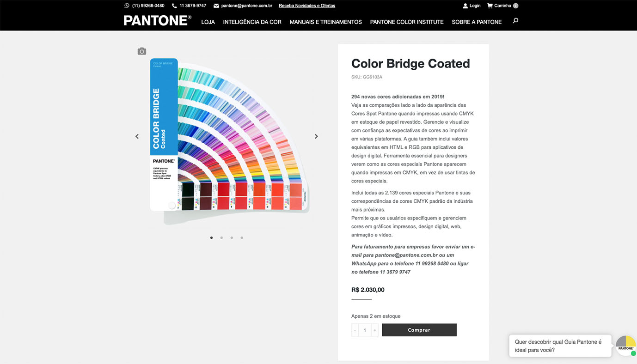Image resolution: width=637 pixels, height=364 pixels.
Task: Click Receba Novidades e Ofertas link
Action: click(x=307, y=6)
